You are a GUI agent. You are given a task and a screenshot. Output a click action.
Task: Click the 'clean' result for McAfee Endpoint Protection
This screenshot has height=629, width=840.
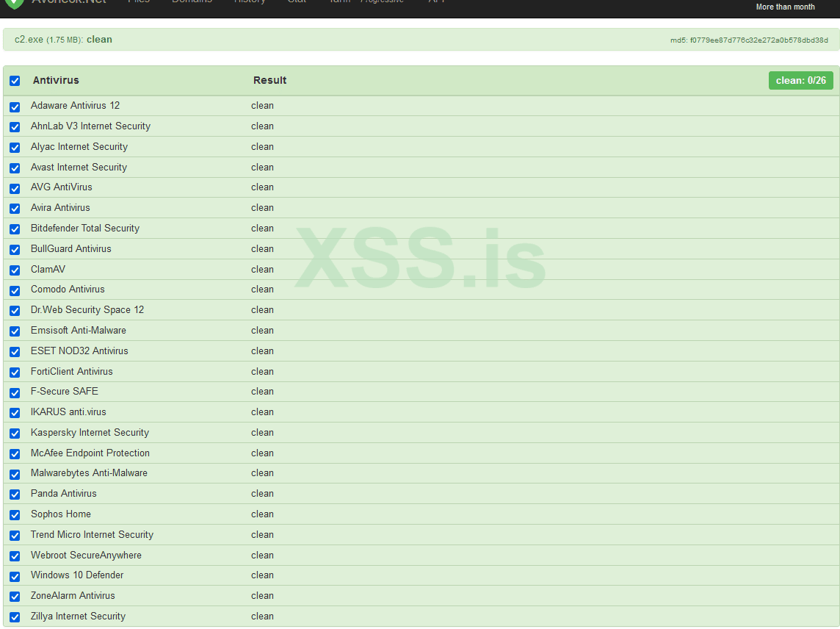pyautogui.click(x=263, y=453)
